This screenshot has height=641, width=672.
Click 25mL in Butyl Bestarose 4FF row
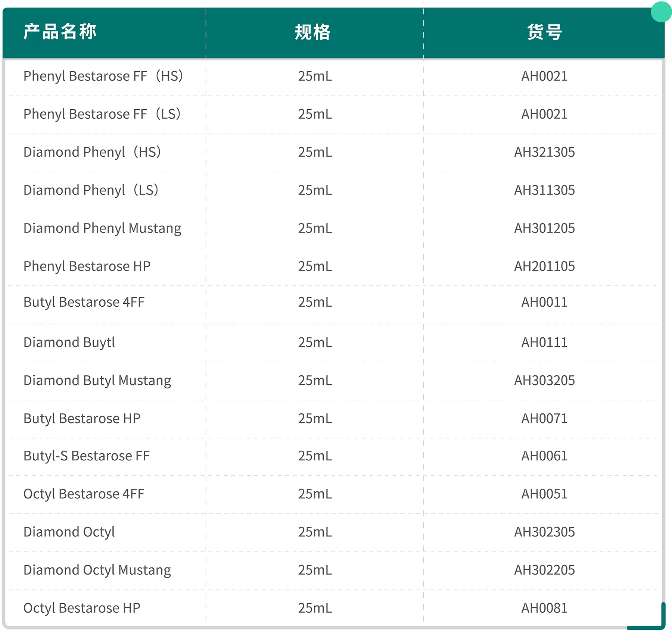315,302
